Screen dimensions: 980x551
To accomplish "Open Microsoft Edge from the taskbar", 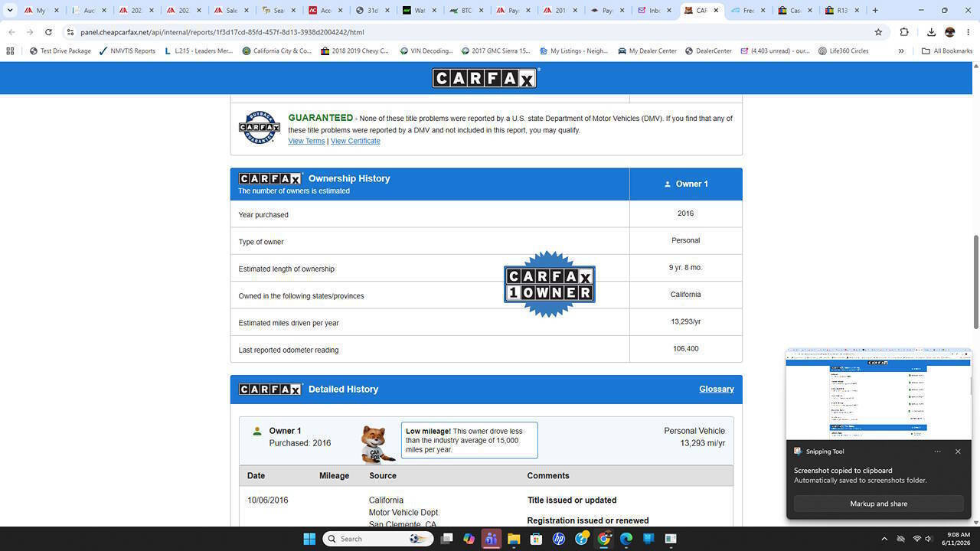I will (626, 539).
